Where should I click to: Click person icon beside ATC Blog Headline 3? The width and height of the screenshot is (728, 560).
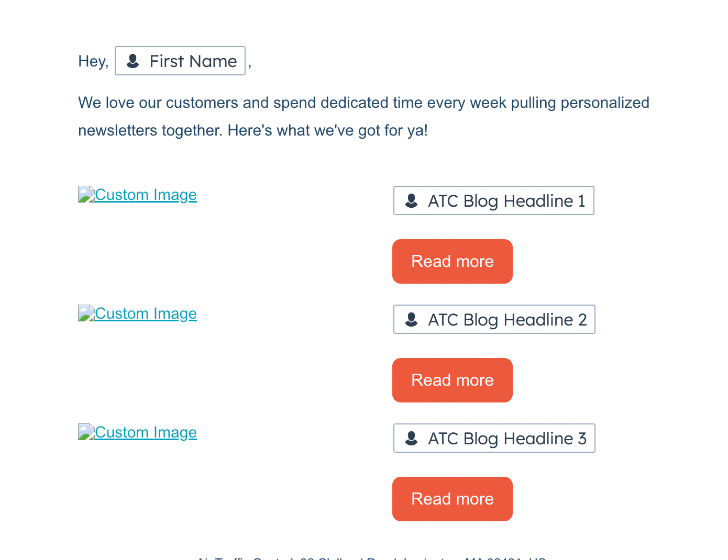pyautogui.click(x=412, y=438)
